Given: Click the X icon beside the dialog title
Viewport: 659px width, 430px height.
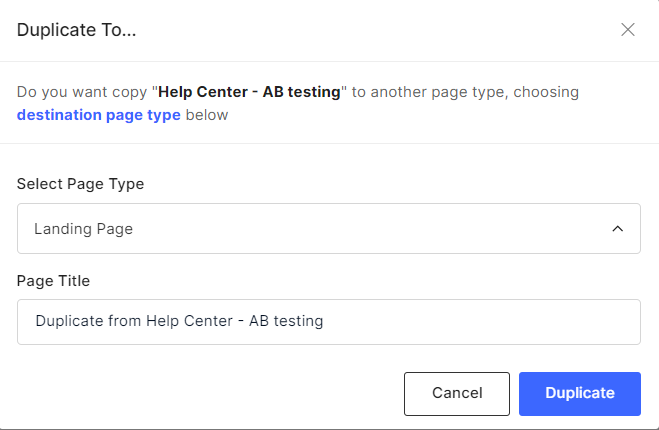Looking at the screenshot, I should coord(628,30).
